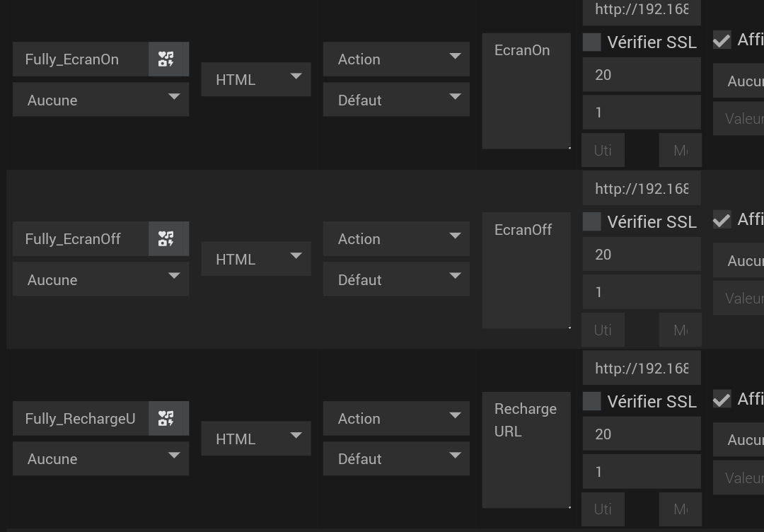This screenshot has width=764, height=532.
Task: Uncheck Affi checkbox in the EcranOff row
Action: 722,220
